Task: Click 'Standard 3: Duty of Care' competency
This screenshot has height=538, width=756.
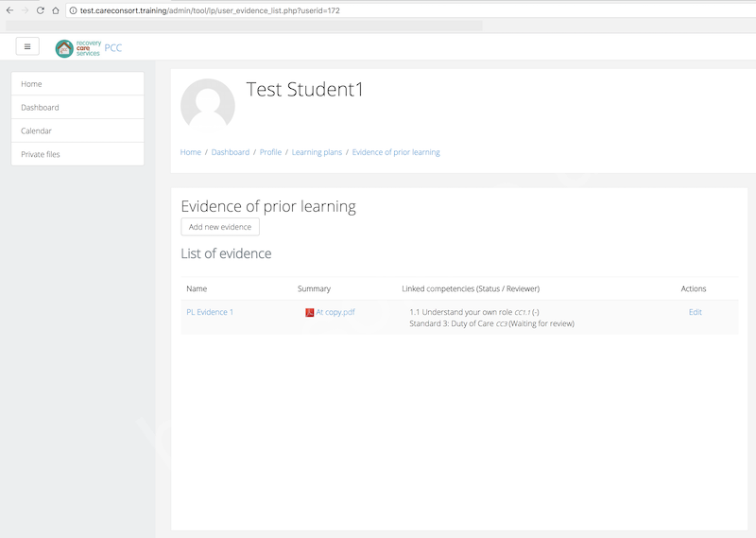Action: tap(452, 323)
